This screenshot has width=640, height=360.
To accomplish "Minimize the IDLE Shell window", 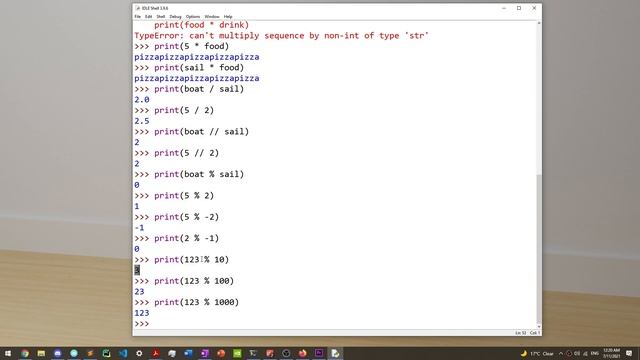I will tap(504, 8).
